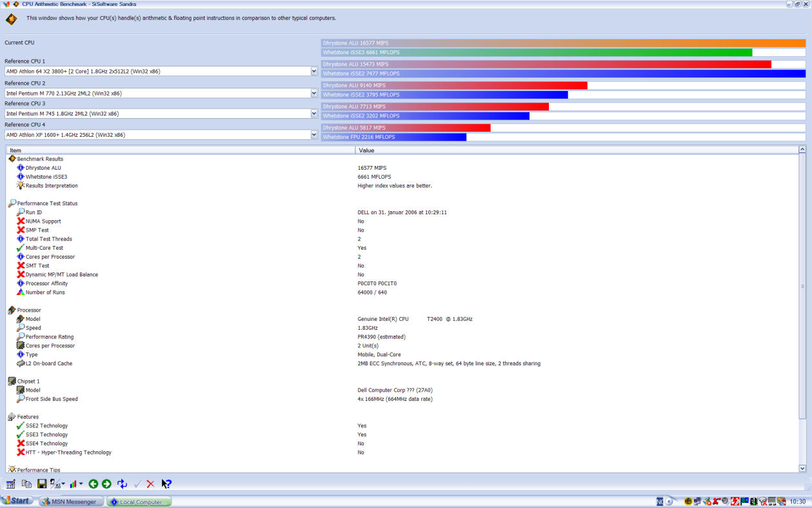Click the '4x 166MHz (664MHz data rate)' value

(x=395, y=399)
